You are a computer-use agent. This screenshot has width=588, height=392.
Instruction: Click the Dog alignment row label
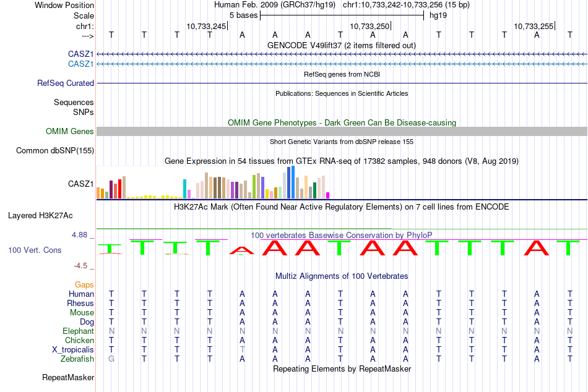point(87,322)
